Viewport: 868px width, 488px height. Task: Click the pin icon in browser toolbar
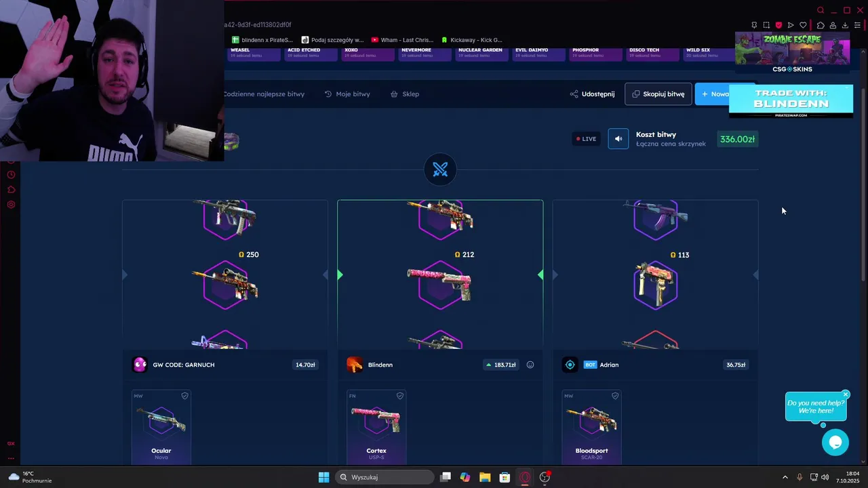[754, 25]
